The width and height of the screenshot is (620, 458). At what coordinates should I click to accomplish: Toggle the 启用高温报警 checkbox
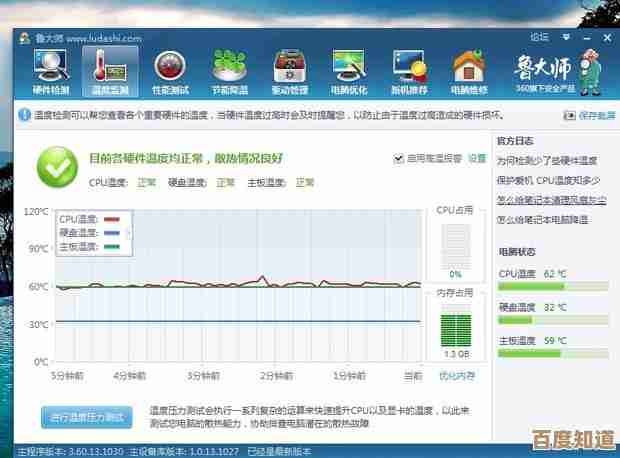(398, 159)
